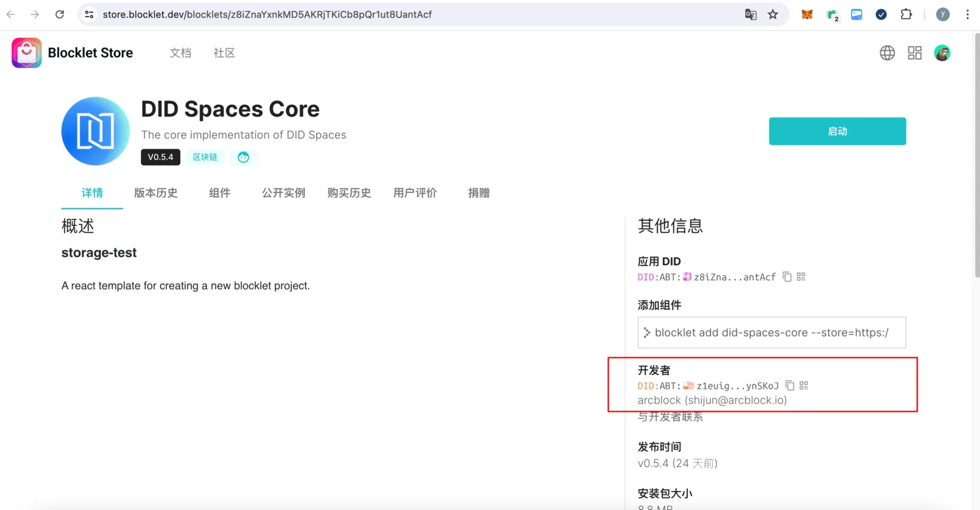Screen dimensions: 980x510
Task: Open the dark blue checkmark extension
Action: click(x=881, y=14)
